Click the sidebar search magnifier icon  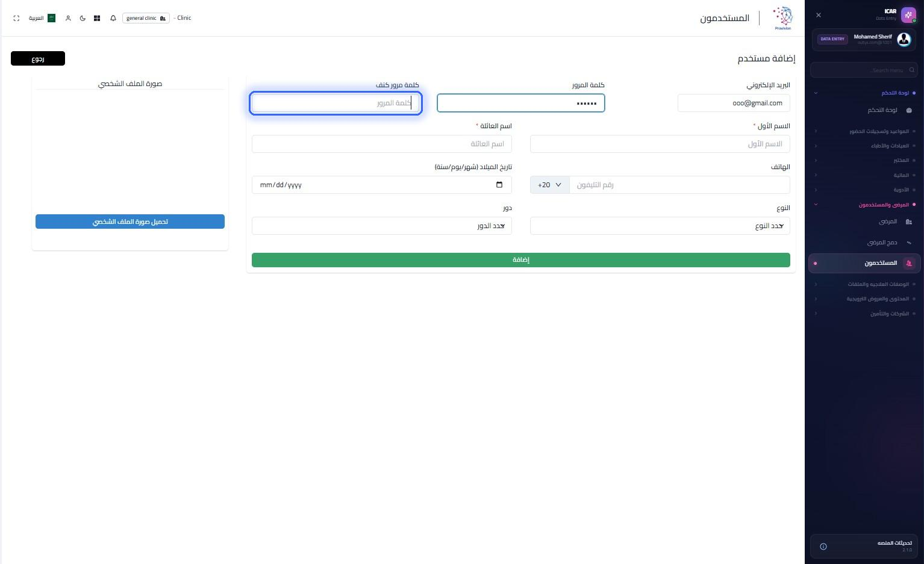911,70
